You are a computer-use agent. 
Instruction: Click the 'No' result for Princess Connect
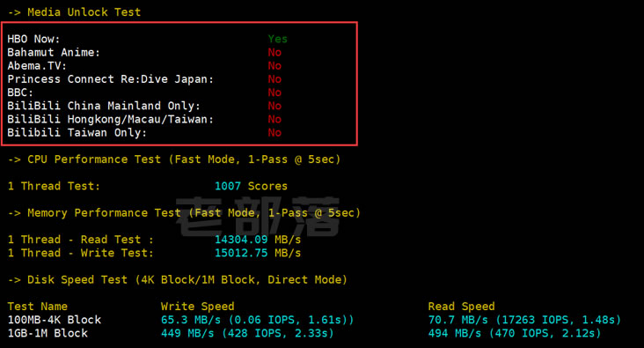pyautogui.click(x=274, y=79)
